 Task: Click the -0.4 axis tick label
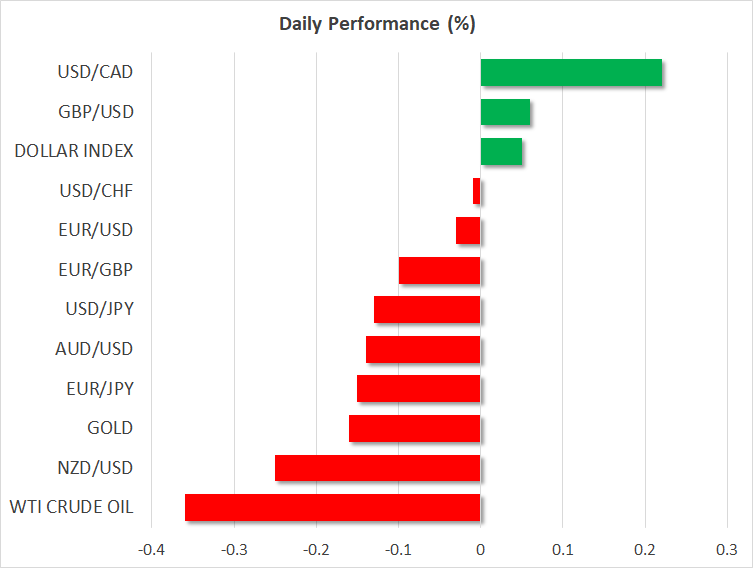pos(152,549)
